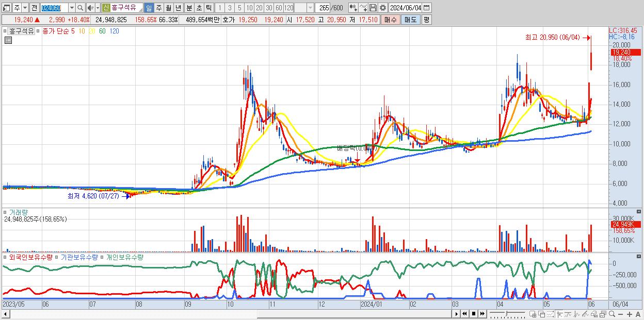Viewport: 644px width, 320px height.
Task: Click the fast-forward replay button
Action: (482, 314)
